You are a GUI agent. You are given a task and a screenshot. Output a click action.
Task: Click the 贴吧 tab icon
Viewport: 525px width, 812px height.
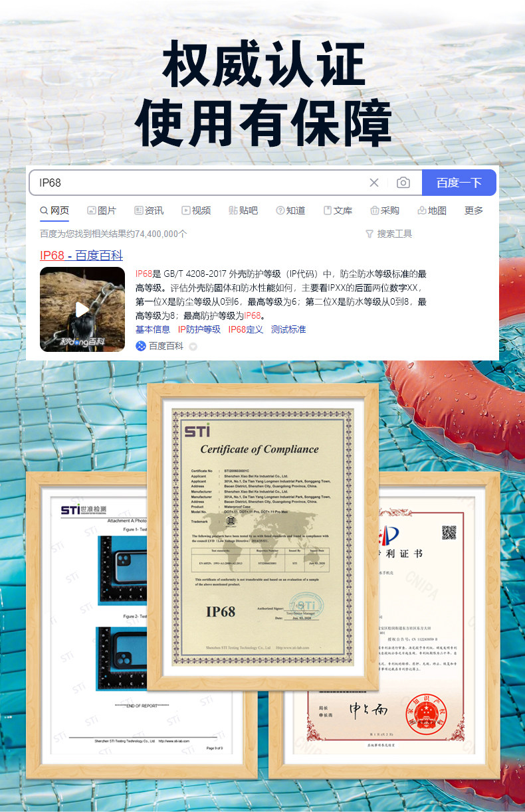pos(233,210)
